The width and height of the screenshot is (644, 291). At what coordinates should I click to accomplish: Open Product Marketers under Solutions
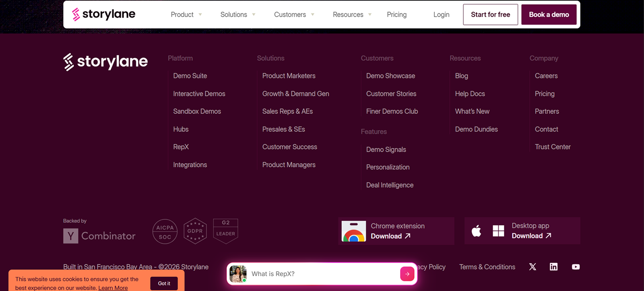click(289, 76)
